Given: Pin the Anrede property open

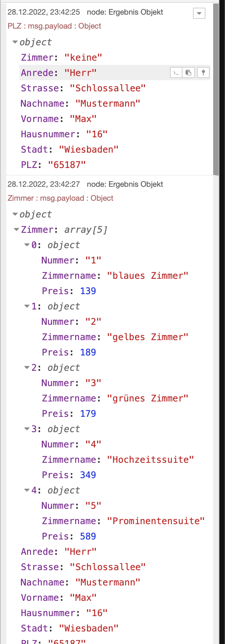Looking at the screenshot, I should click(x=203, y=73).
